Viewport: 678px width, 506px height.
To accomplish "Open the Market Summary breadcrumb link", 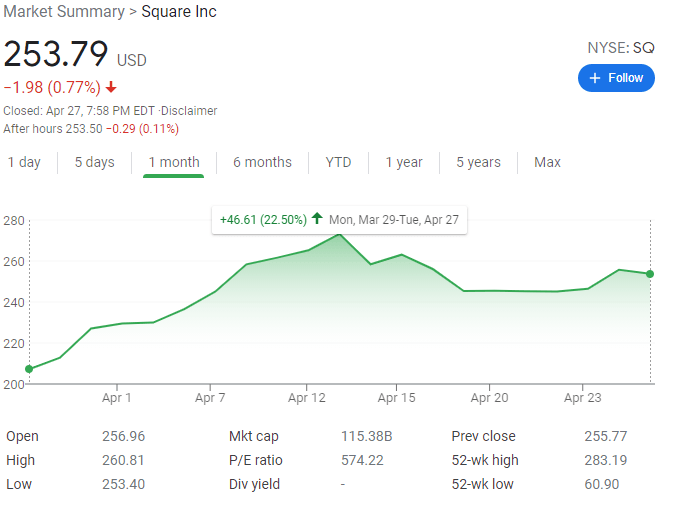I will [x=64, y=12].
